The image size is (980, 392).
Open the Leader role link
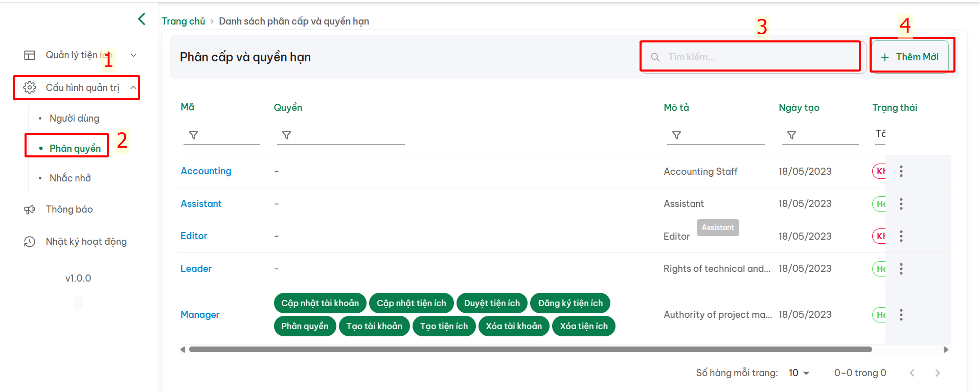tap(196, 269)
